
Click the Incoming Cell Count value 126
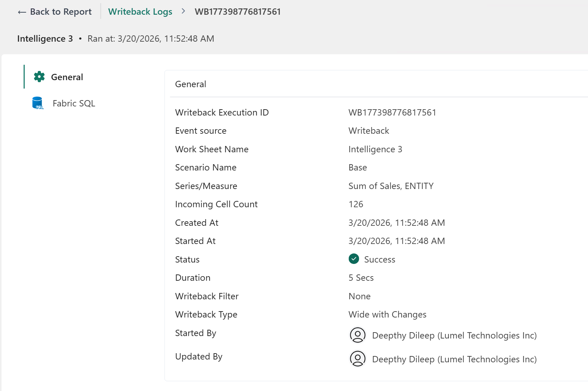(356, 204)
